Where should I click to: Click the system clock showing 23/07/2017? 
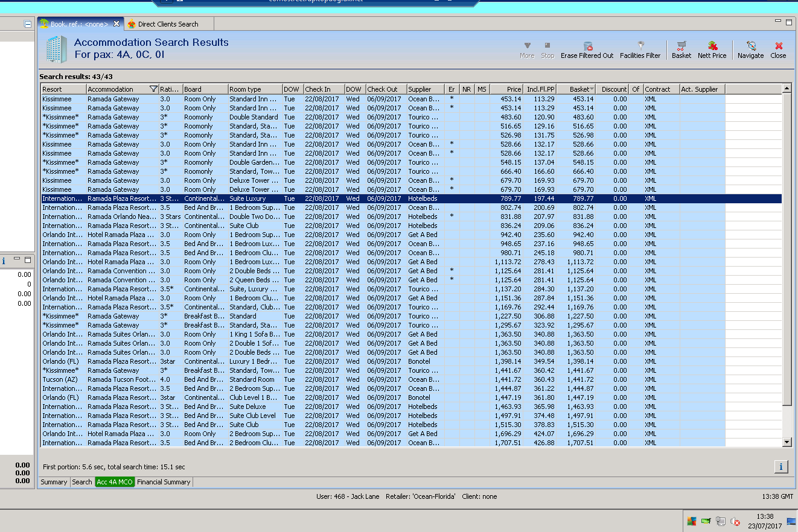[765, 521]
